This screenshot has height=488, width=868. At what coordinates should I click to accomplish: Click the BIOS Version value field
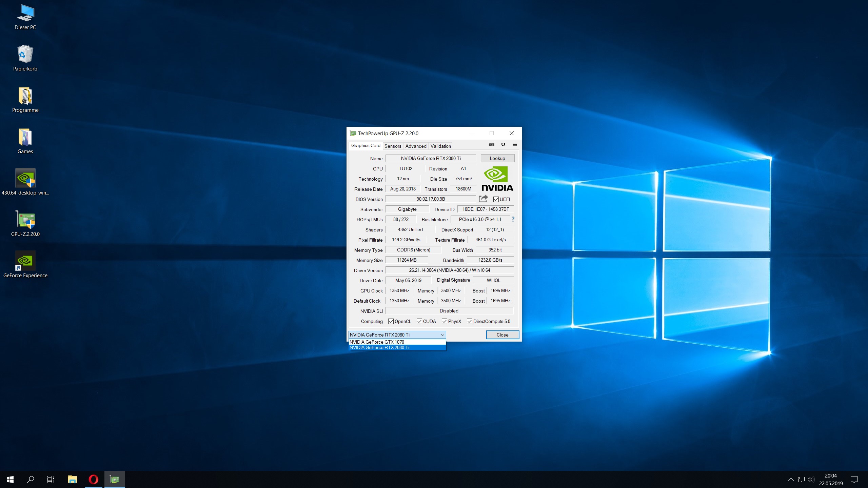point(431,199)
